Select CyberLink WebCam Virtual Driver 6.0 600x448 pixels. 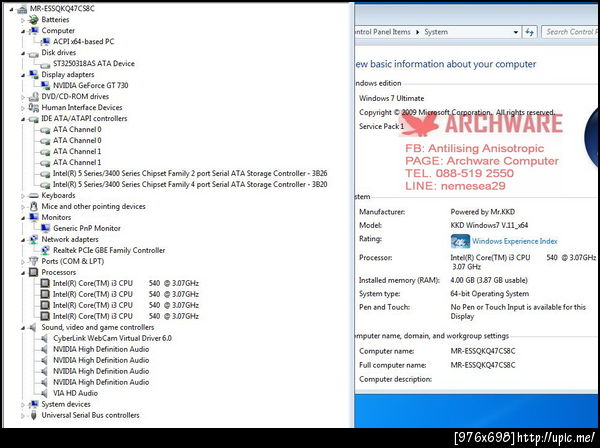[x=112, y=338]
